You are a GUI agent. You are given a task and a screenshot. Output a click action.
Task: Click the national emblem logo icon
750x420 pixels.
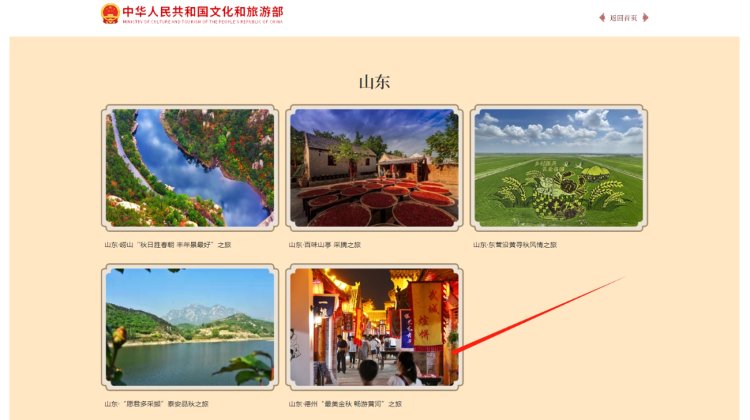pyautogui.click(x=110, y=13)
